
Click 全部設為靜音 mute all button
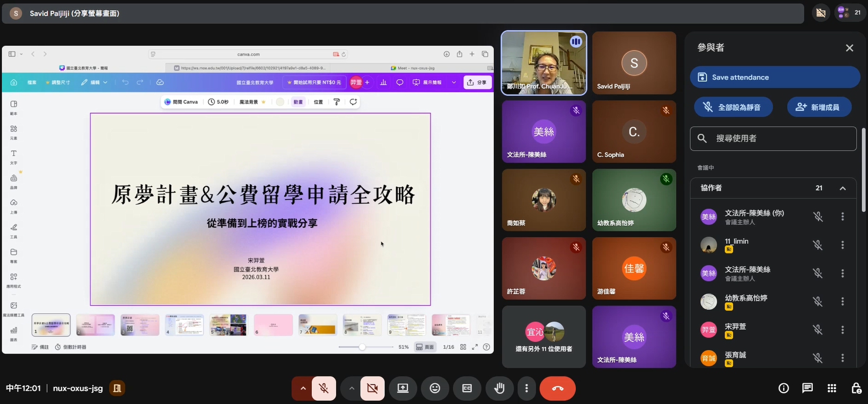[x=733, y=107]
